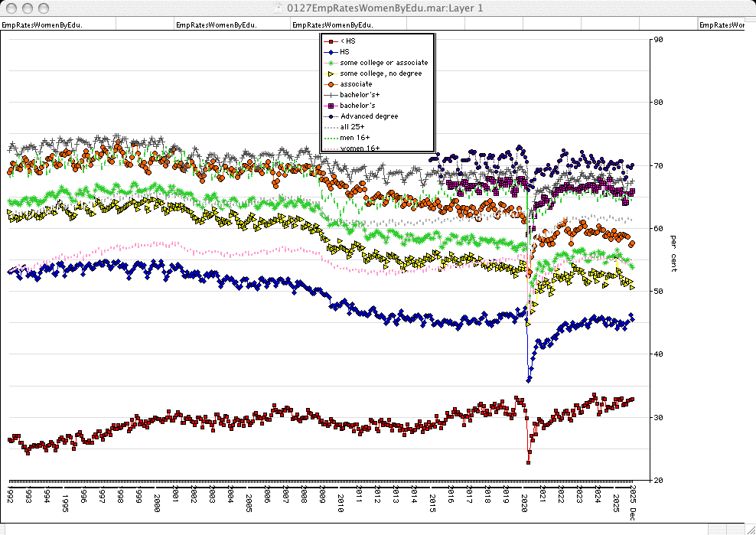Click the green asterisk legend marker
Screen dimensions: 756x535
pyautogui.click(x=330, y=63)
